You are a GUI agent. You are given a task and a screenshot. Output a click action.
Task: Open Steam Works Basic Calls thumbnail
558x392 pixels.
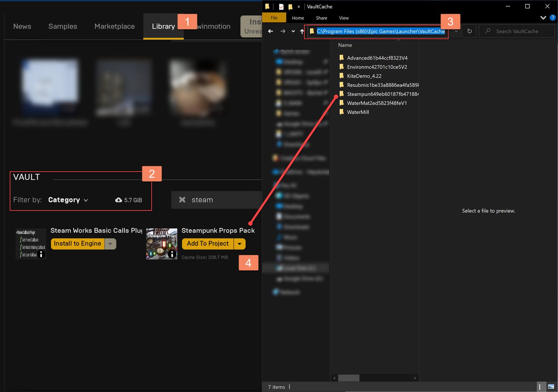pos(31,244)
